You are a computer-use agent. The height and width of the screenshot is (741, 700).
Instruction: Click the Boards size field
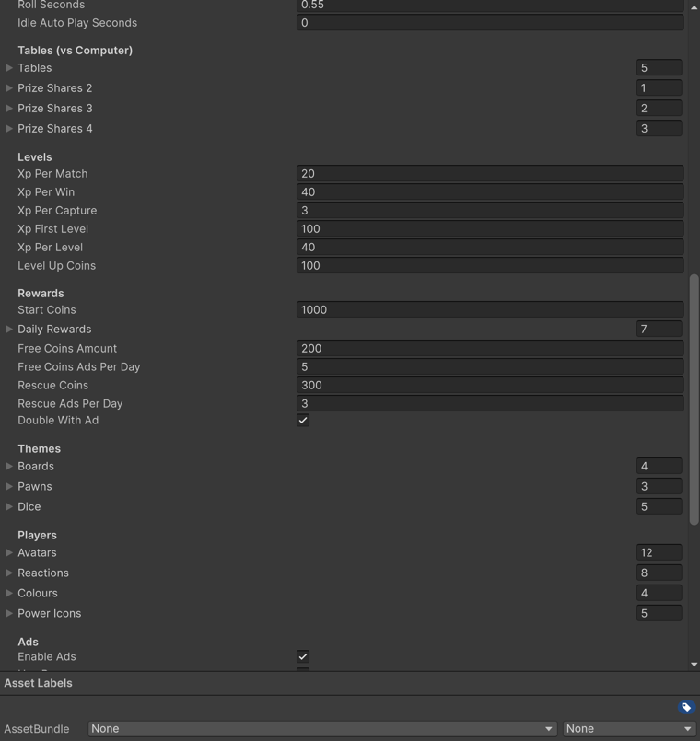[659, 466]
